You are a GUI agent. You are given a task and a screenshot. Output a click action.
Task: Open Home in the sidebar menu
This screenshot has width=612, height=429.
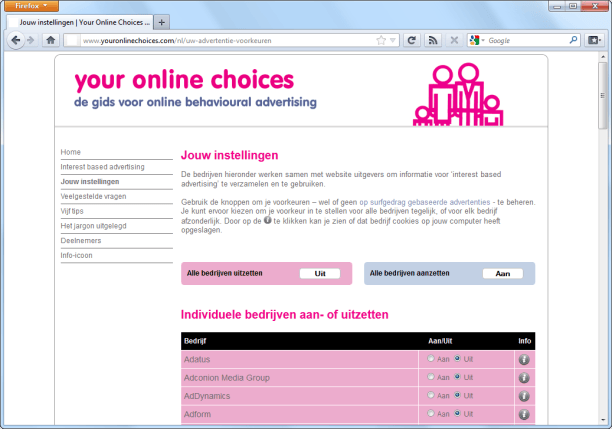tap(71, 152)
